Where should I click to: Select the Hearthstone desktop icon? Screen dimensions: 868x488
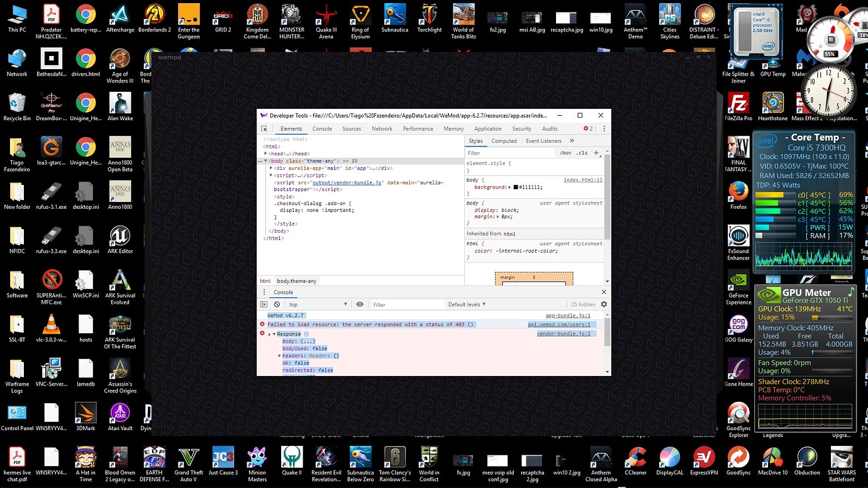[x=772, y=107]
